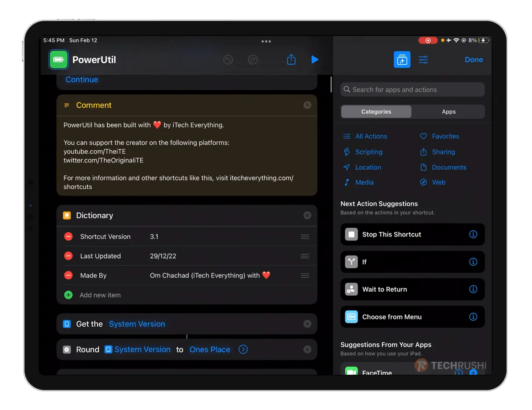This screenshot has width=532, height=410.
Task: Tap the Wi-Fi icon in status bar
Action: 456,40
